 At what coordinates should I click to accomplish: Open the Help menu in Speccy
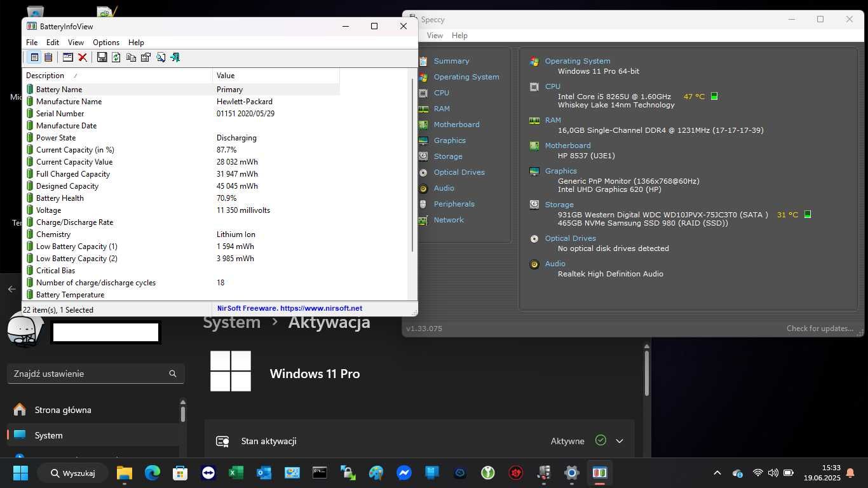click(x=459, y=36)
